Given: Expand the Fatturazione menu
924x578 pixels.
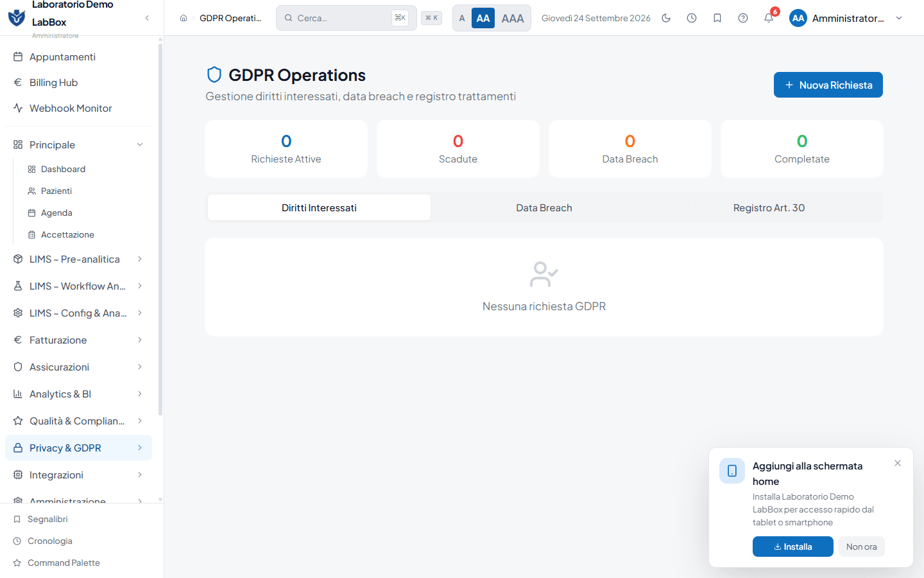Looking at the screenshot, I should point(78,340).
